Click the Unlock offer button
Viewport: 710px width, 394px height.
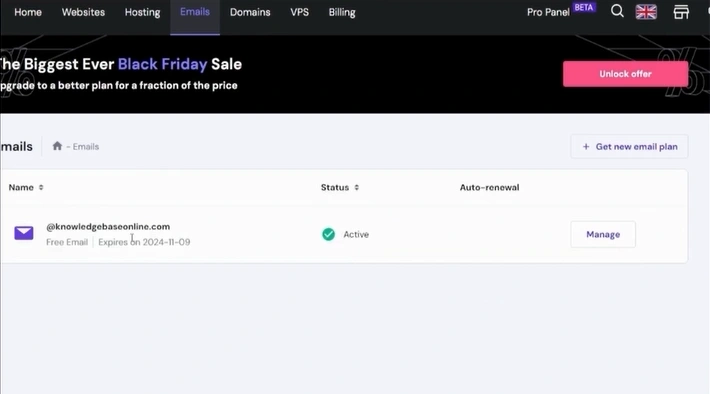[625, 74]
